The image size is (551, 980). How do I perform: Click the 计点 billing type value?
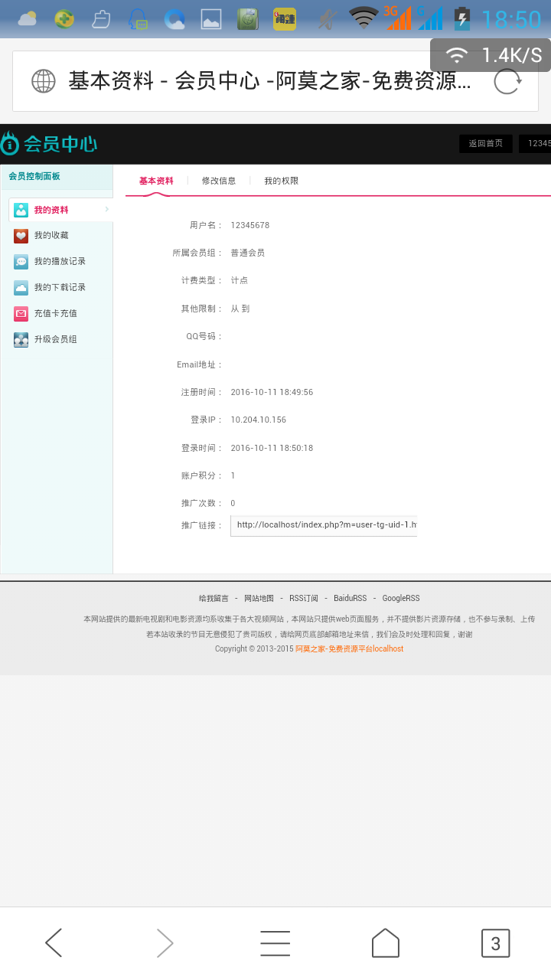click(x=240, y=280)
